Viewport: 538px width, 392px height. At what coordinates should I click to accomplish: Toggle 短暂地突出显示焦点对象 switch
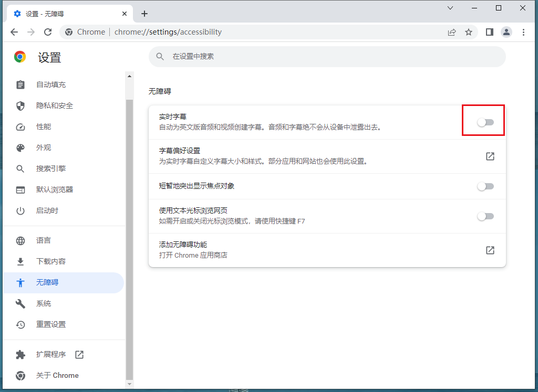[x=485, y=186]
